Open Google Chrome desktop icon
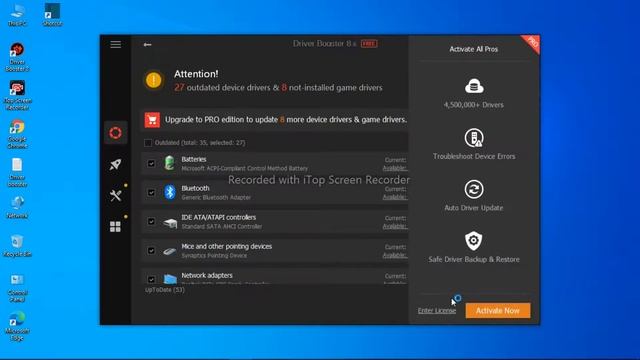The image size is (640, 360). coord(17,134)
